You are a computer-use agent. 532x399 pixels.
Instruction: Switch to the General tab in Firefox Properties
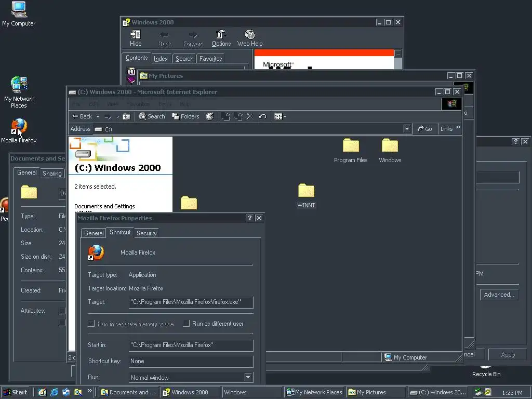tap(94, 233)
